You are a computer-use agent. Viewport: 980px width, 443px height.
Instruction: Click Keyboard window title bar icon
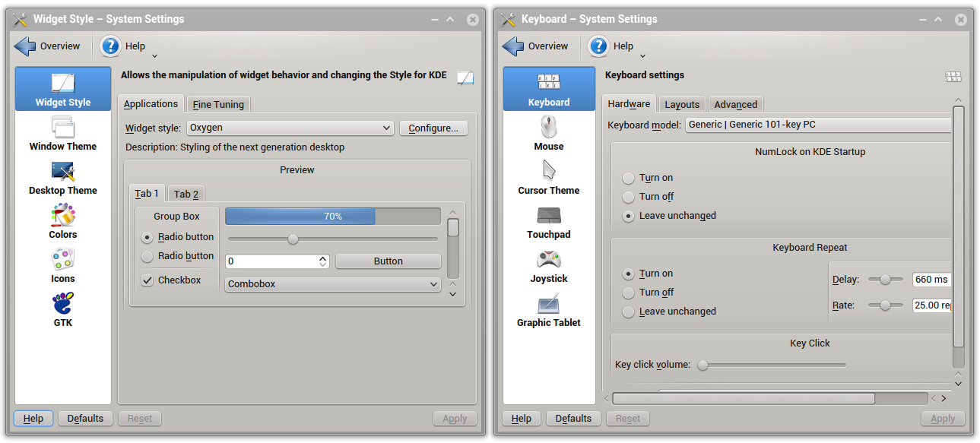[509, 19]
